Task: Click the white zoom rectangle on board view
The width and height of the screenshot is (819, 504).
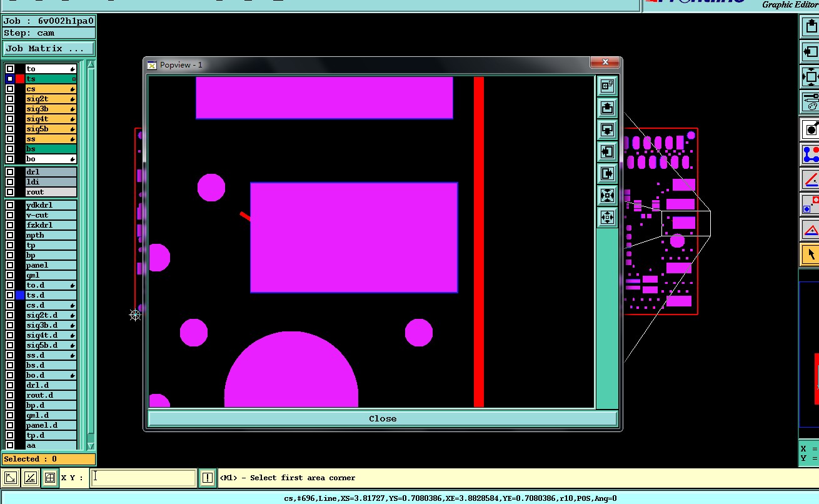Action: point(686,224)
